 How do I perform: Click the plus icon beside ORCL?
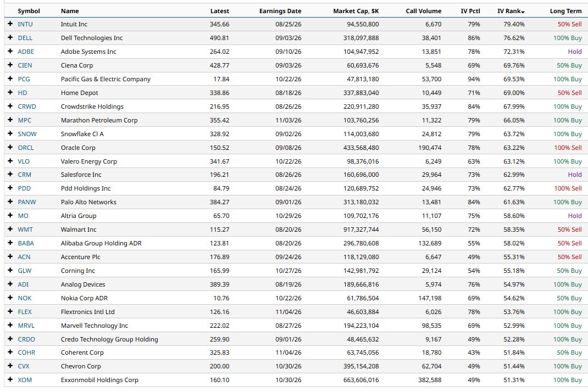tap(10, 147)
